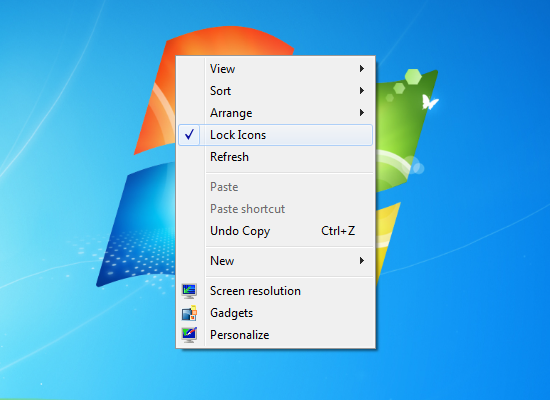Image resolution: width=550 pixels, height=400 pixels.
Task: Open the Arrange submenu
Action: pyautogui.click(x=275, y=113)
